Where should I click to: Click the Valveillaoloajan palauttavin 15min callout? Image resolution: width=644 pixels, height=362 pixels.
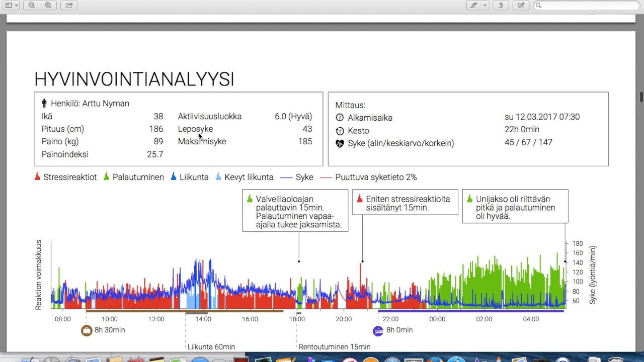pos(295,210)
